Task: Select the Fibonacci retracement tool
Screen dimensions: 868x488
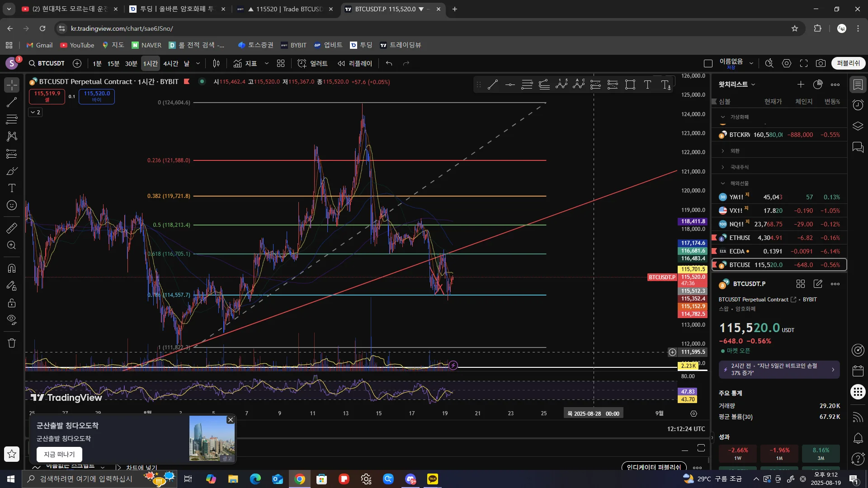Action: pyautogui.click(x=12, y=119)
